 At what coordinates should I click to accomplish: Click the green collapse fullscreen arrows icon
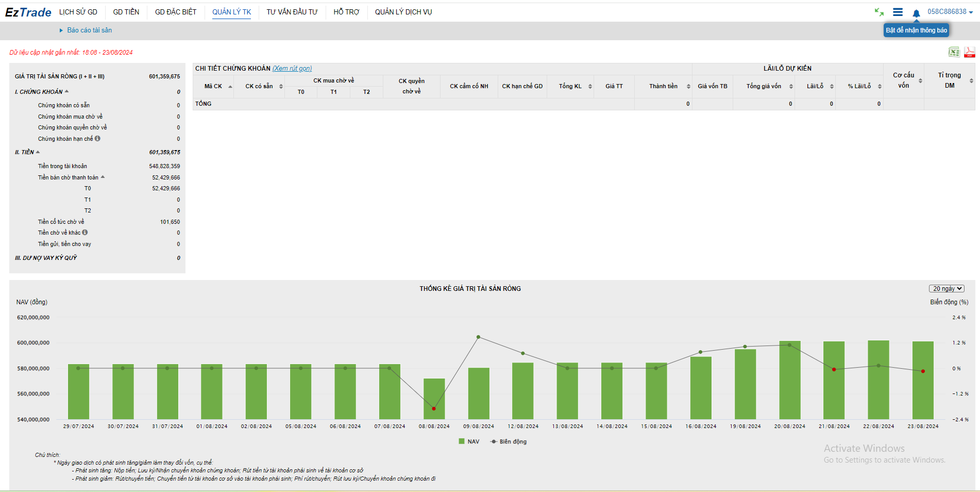click(x=879, y=12)
